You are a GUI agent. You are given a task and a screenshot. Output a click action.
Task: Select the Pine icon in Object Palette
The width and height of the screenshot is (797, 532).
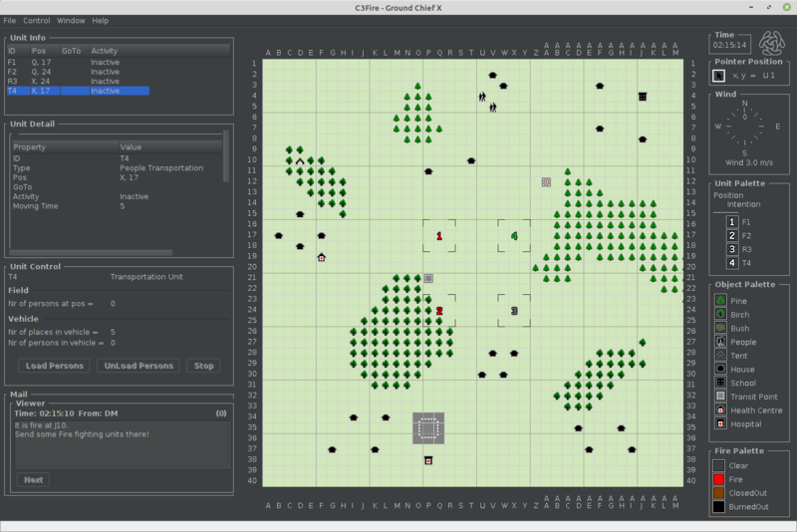(721, 300)
